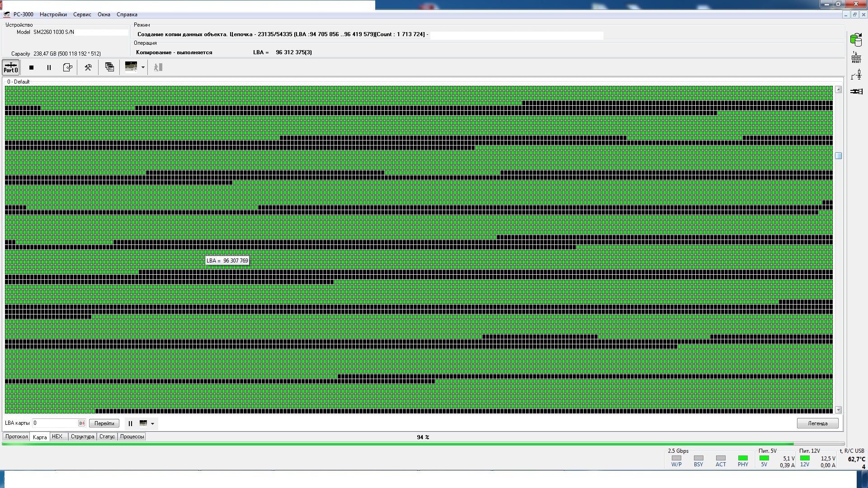Click the SATA cable icon on right sidebar
868x488 pixels.
pos(856,91)
